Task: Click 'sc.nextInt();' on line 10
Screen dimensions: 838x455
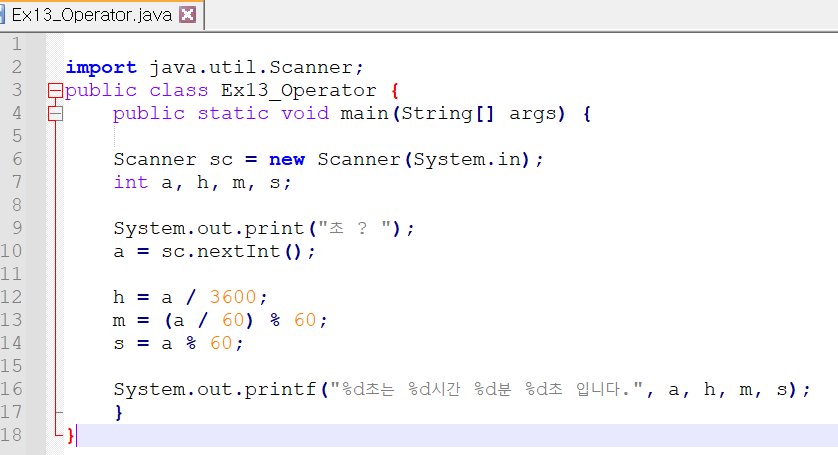Action: pos(238,251)
